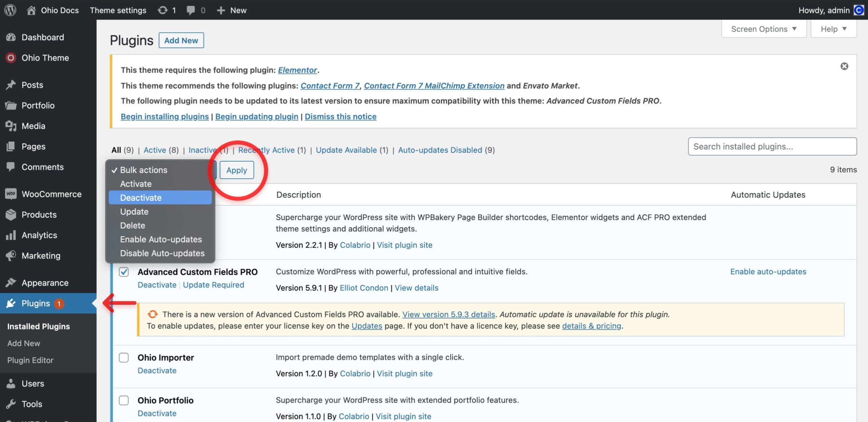The height and width of the screenshot is (422, 868).
Task: Click the Posts pin icon
Action: click(x=11, y=85)
